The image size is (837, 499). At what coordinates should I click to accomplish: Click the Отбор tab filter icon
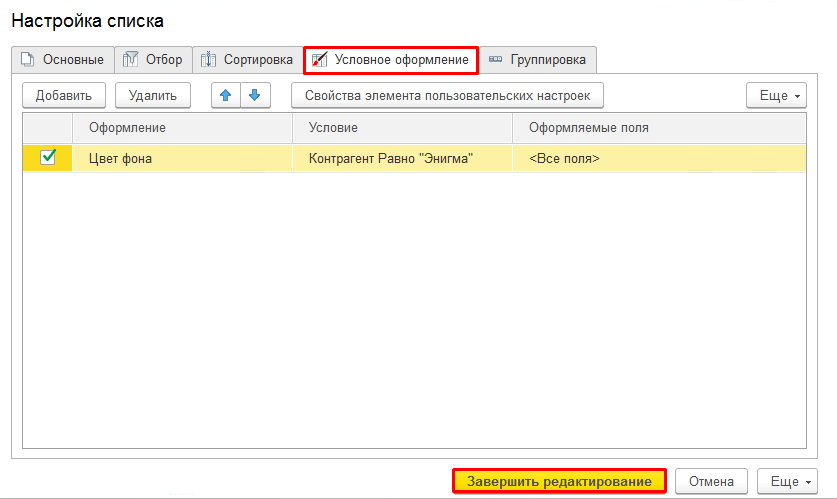tap(130, 60)
